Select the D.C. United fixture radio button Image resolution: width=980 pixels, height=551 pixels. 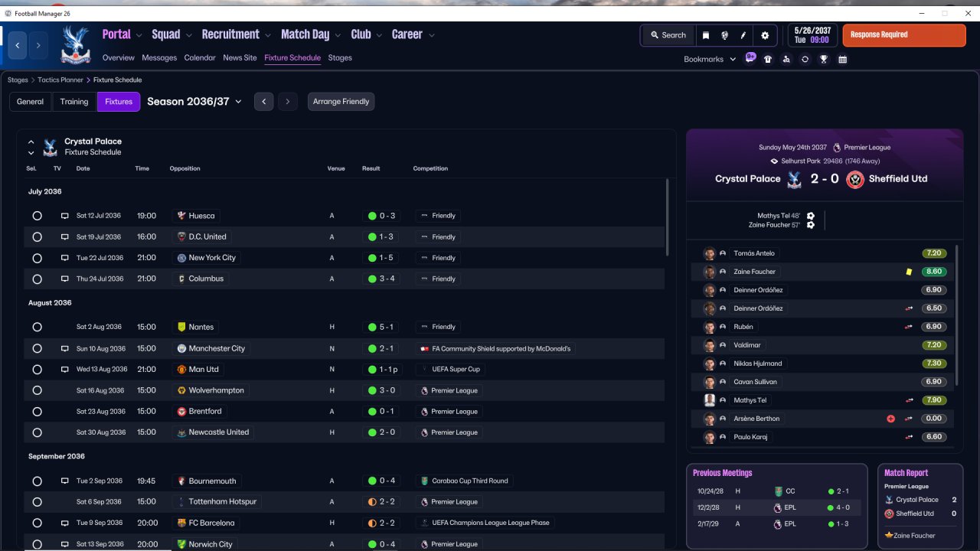click(37, 237)
